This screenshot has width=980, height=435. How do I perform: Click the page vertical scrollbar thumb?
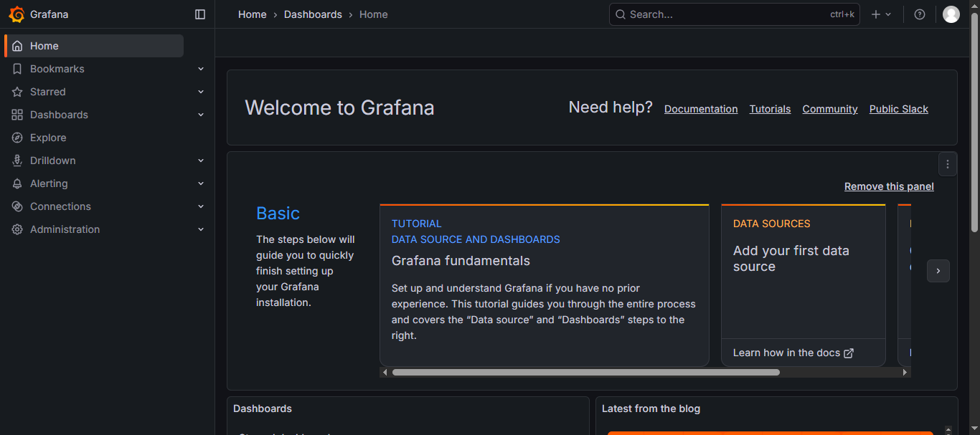pos(974,122)
